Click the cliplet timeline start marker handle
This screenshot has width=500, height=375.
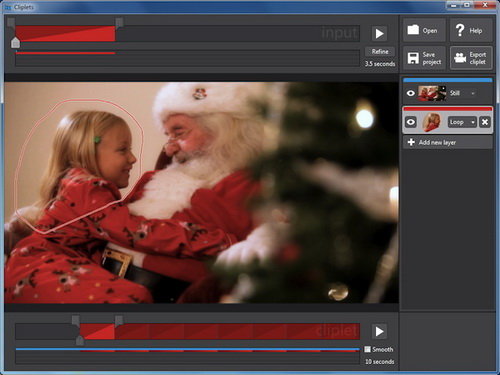(76, 321)
